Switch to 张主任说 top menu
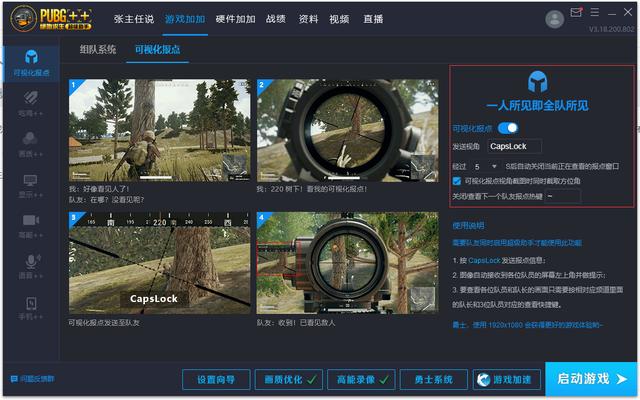 (134, 19)
